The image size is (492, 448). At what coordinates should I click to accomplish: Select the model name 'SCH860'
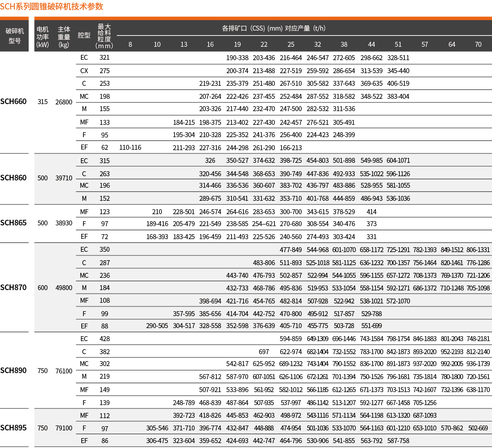coord(13,178)
